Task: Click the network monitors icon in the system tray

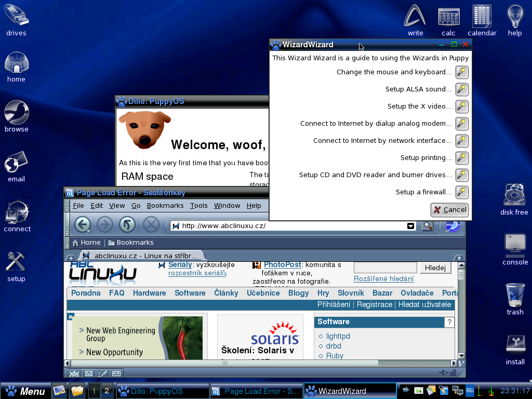Action: point(457,391)
